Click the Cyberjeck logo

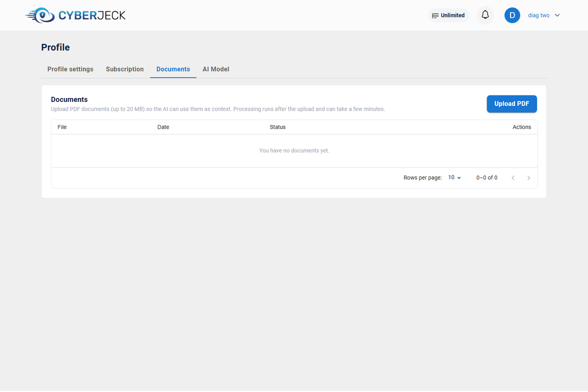(x=75, y=15)
